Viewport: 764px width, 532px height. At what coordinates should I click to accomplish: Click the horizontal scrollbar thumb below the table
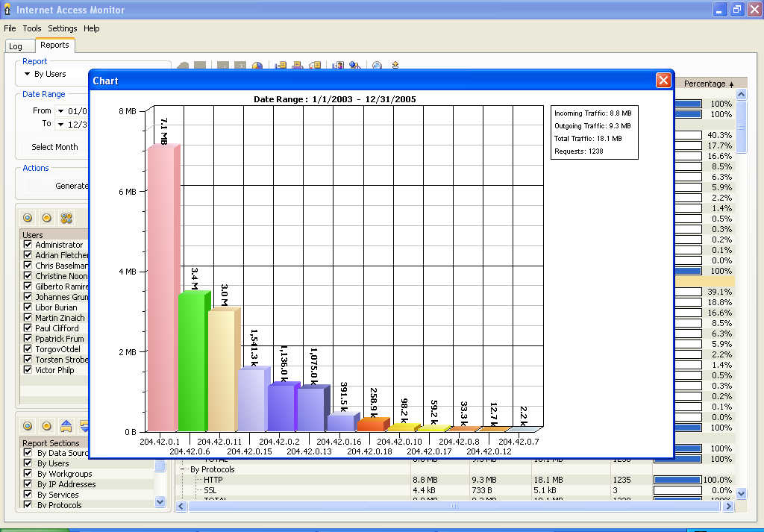click(454, 507)
